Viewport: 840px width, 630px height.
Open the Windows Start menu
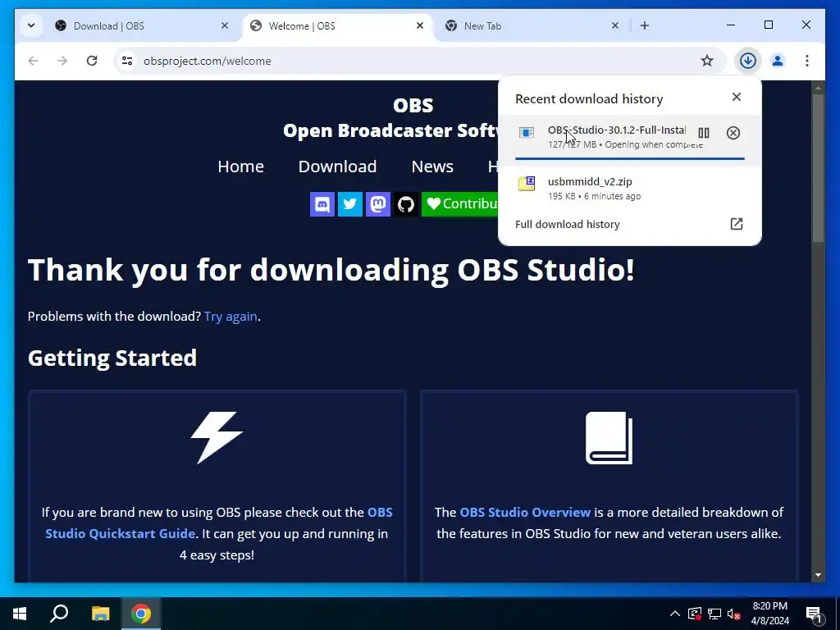point(20,614)
